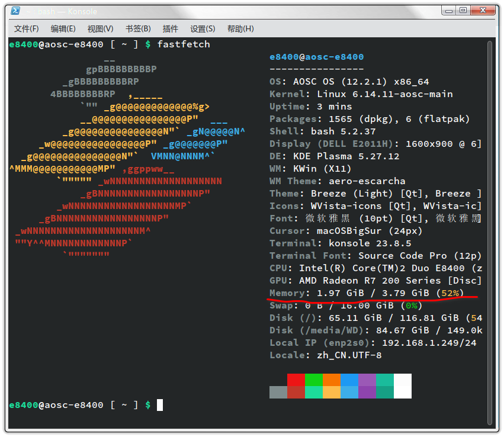Open the 帮助(H) menu

240,29
